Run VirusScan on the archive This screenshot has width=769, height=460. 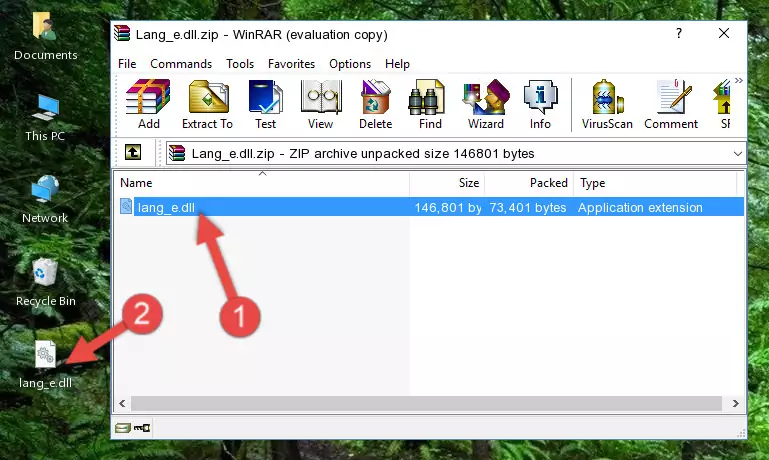pos(607,104)
